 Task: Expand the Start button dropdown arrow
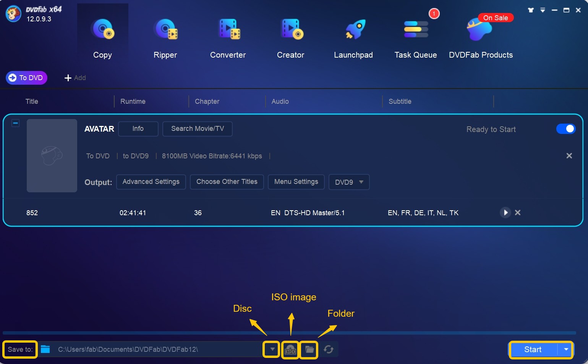[x=566, y=350]
